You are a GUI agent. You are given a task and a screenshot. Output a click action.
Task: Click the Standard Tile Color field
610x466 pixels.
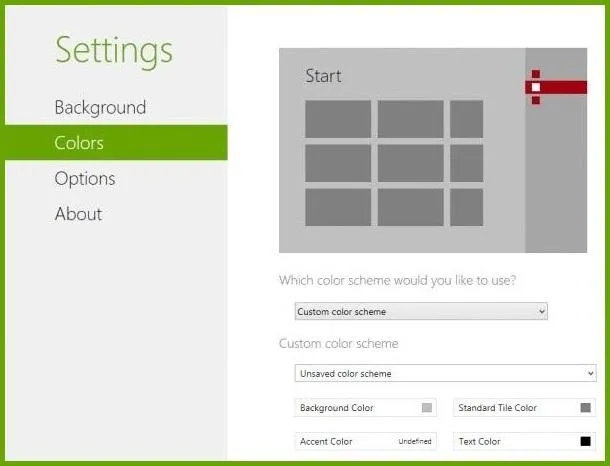click(524, 408)
